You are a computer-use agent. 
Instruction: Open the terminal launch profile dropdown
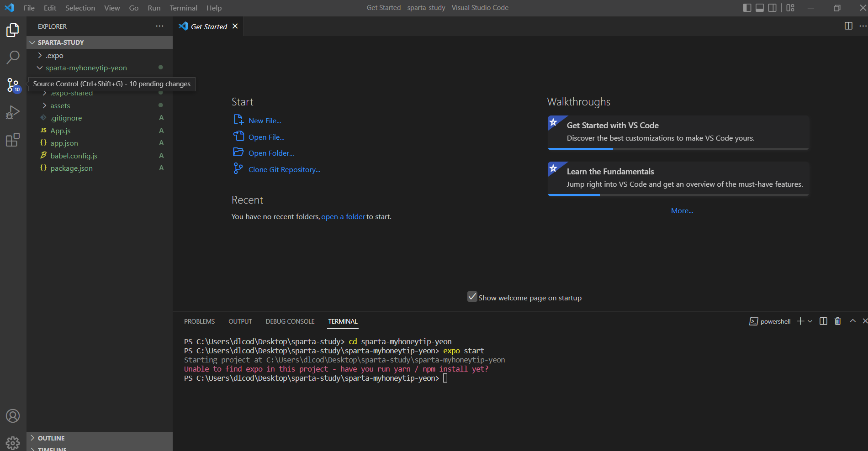coord(810,321)
